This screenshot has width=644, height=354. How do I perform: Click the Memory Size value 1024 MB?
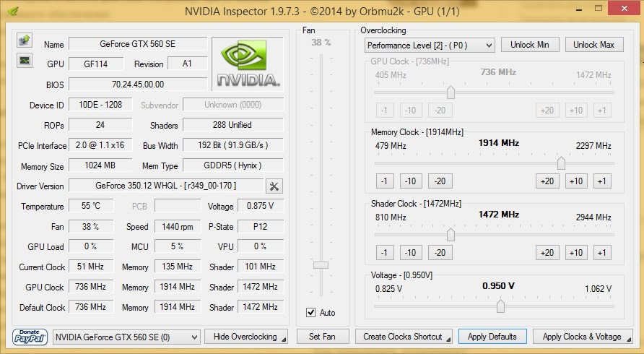[x=100, y=165]
